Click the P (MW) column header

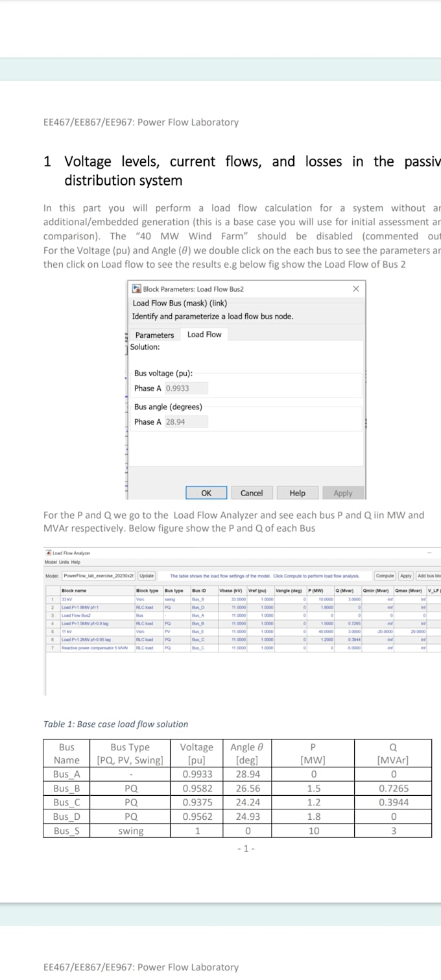[320, 590]
